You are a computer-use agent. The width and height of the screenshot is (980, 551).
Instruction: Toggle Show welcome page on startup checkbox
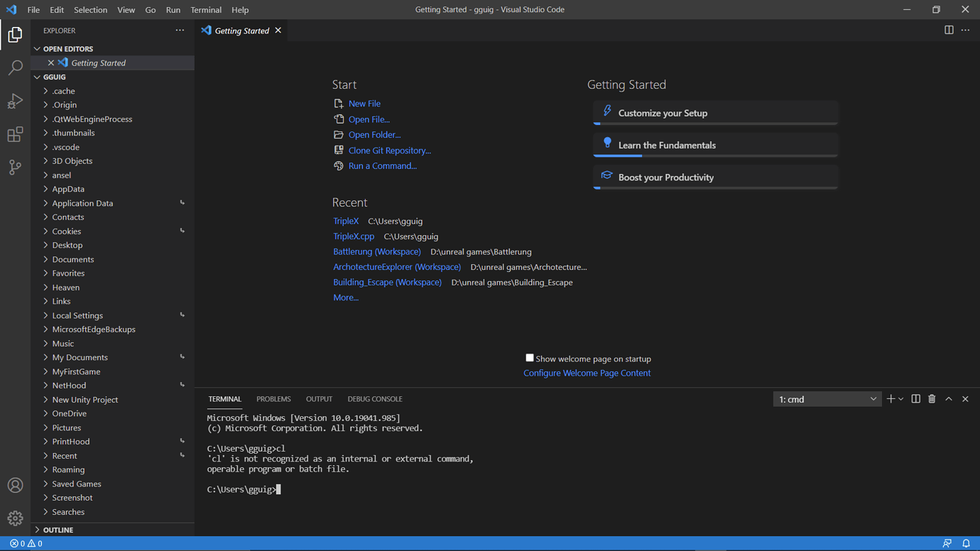530,358
